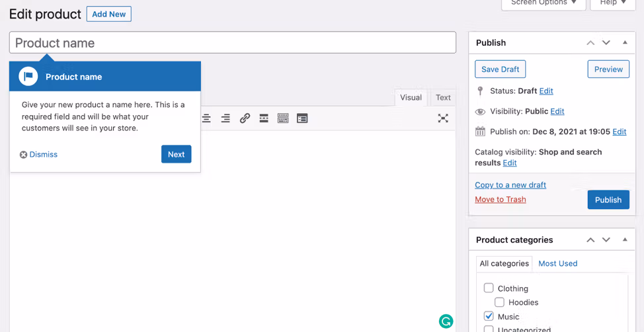This screenshot has height=332, width=644.
Task: Click the insert link icon
Action: point(245,118)
